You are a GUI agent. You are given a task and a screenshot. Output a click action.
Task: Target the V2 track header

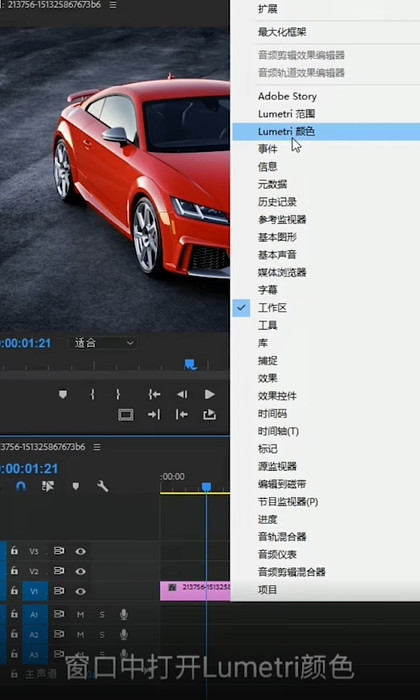pyautogui.click(x=35, y=571)
